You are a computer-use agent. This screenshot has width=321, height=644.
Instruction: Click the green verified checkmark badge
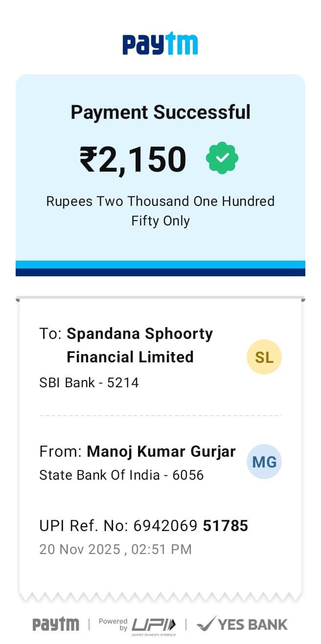pos(222,157)
